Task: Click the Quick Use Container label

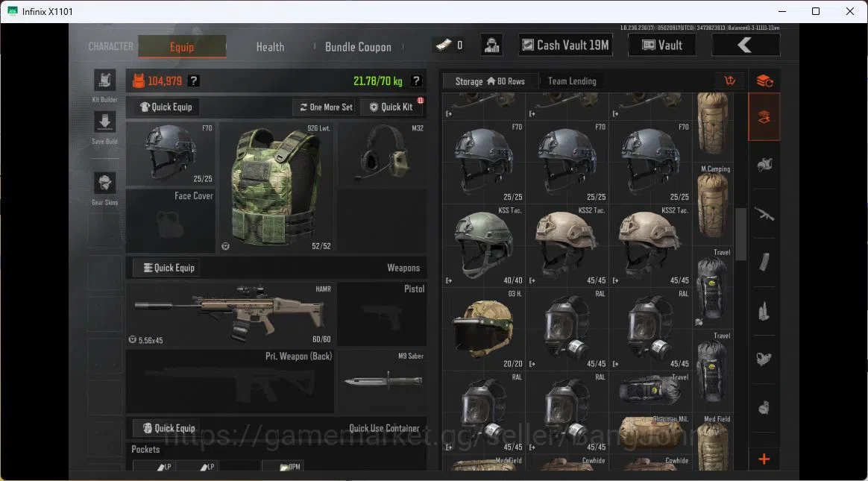Action: pos(384,428)
